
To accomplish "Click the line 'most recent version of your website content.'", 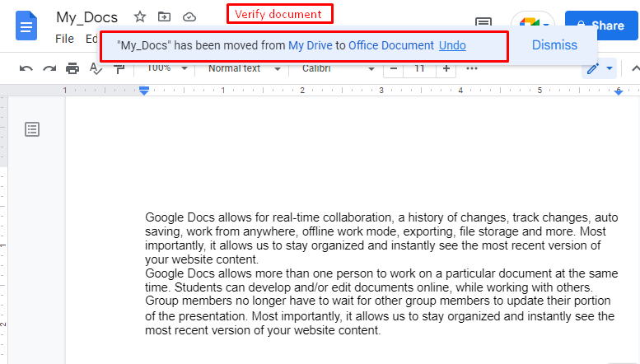I will [263, 330].
